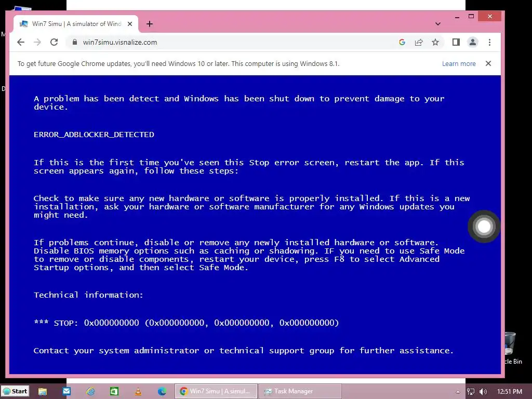Switch to Task Manager from the taskbar
This screenshot has width=532, height=399.
[x=300, y=391]
